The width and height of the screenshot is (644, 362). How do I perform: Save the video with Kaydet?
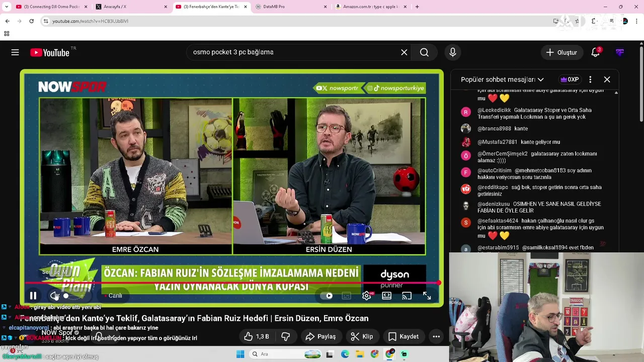pyautogui.click(x=403, y=336)
